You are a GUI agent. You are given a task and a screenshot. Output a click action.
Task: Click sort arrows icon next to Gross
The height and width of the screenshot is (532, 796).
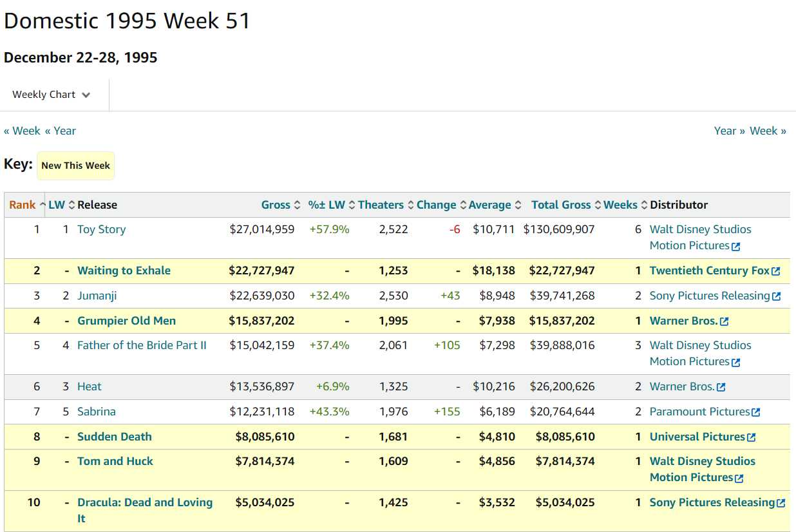point(297,205)
